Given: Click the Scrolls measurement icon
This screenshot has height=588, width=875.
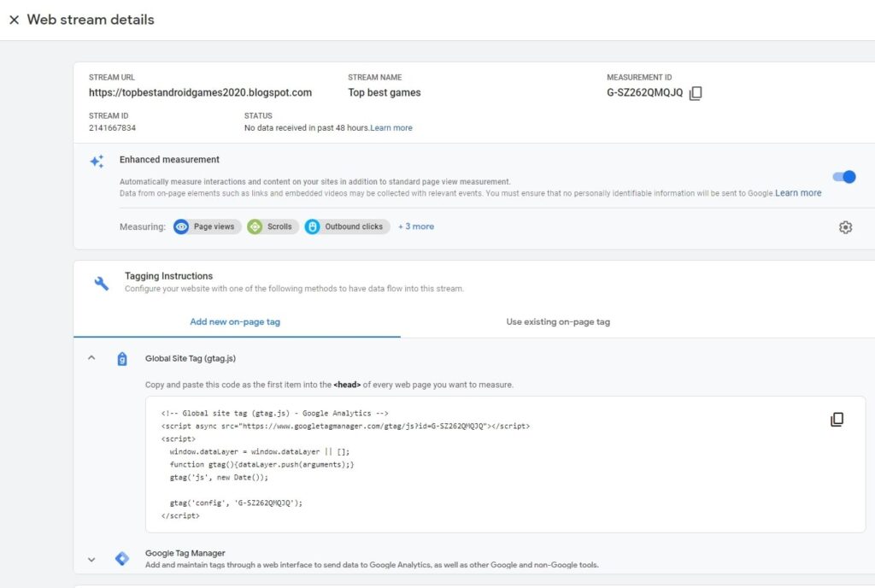Looking at the screenshot, I should [x=255, y=226].
